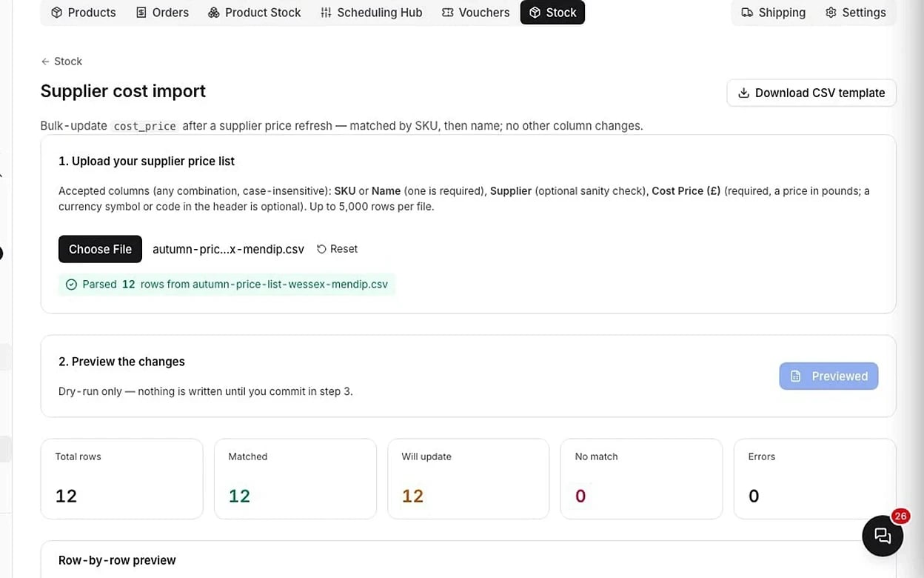Click the cost_price code label
The height and width of the screenshot is (578, 924).
pos(144,126)
